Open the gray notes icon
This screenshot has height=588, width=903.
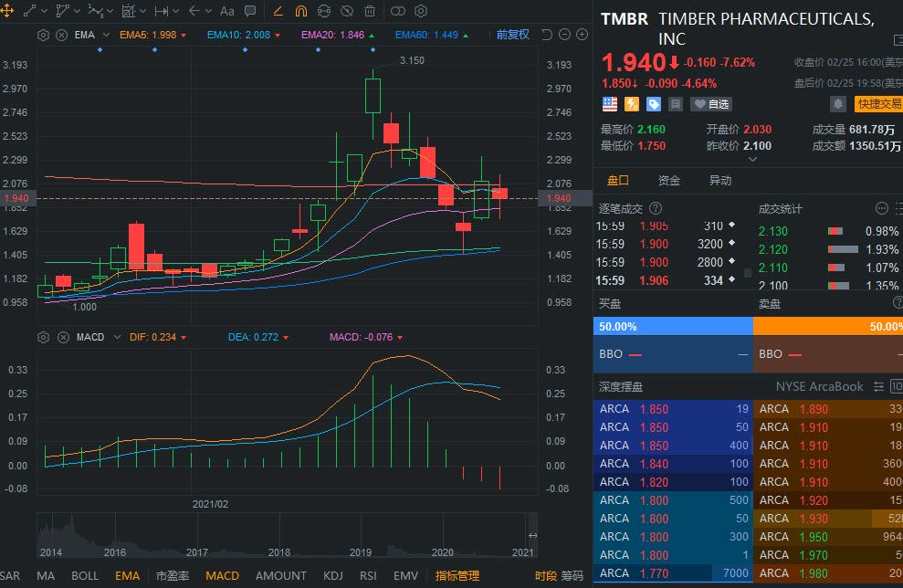pyautogui.click(x=676, y=104)
